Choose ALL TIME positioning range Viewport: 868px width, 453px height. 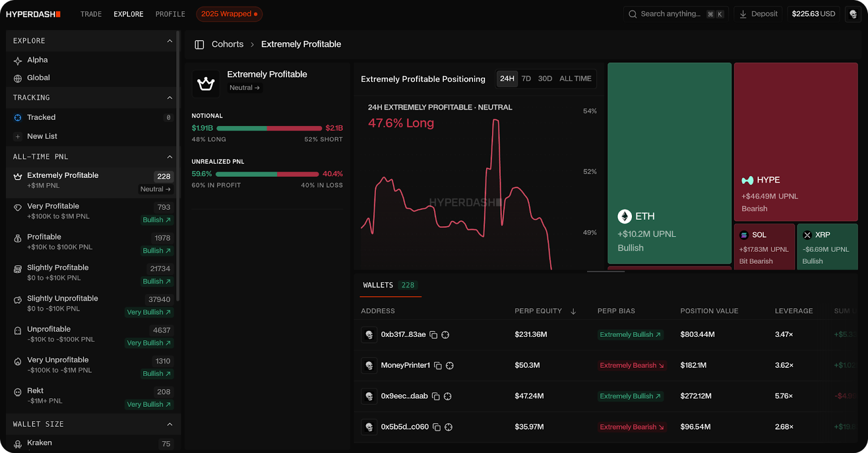coord(575,79)
